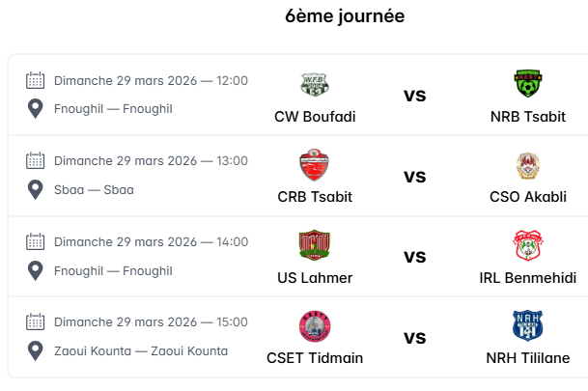
Task: Click the US Lahmer team logo
Action: click(x=315, y=246)
